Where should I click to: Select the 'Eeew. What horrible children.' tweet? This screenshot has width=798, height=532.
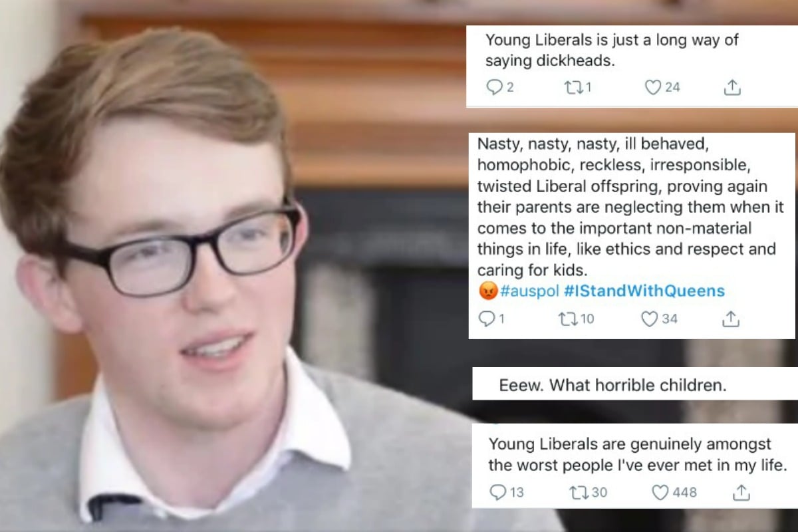(x=613, y=386)
